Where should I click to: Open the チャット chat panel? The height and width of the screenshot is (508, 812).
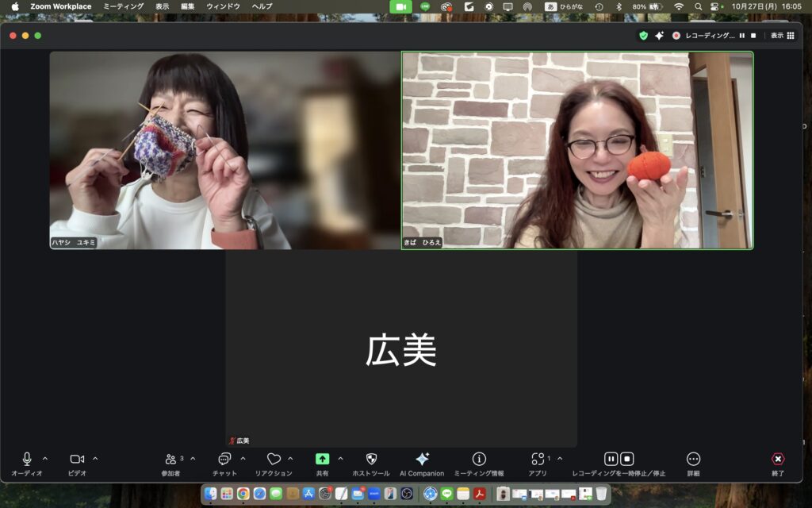(224, 460)
